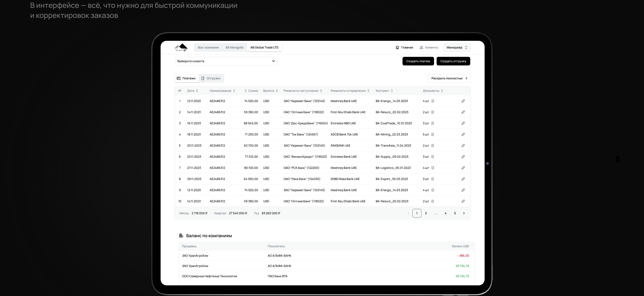Select the 'Все компании' tab
Image resolution: width=644 pixels, height=296 pixels.
208,47
